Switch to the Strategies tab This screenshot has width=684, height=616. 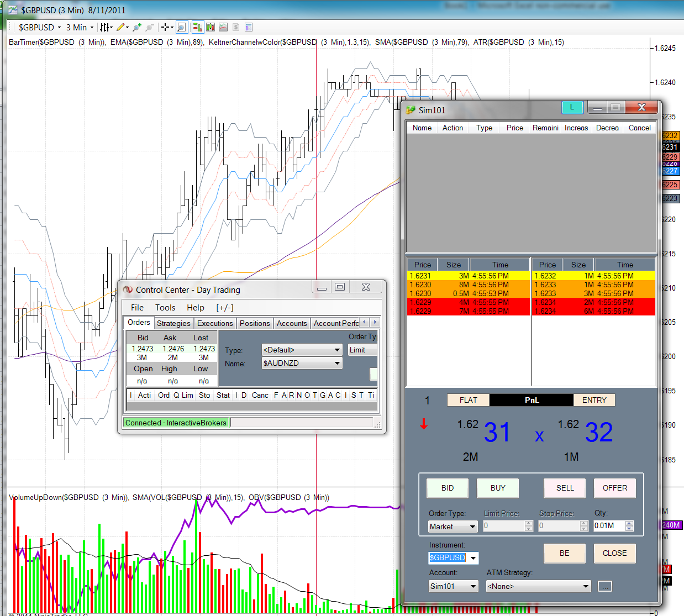coord(173,323)
